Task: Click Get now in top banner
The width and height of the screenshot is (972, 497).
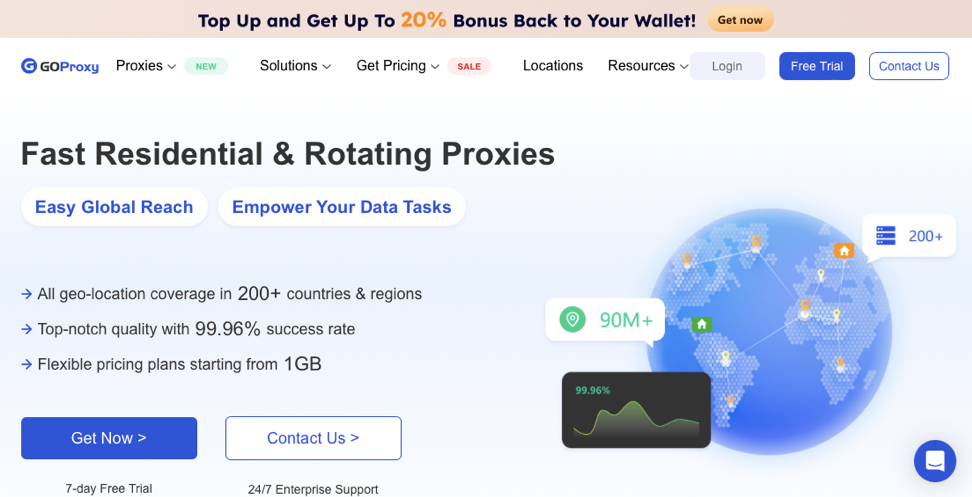Action: tap(740, 20)
